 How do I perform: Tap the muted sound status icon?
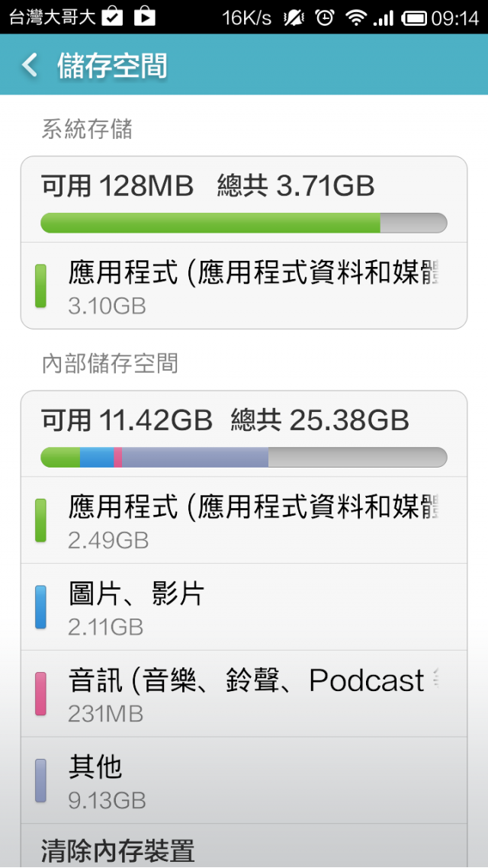coord(294,17)
